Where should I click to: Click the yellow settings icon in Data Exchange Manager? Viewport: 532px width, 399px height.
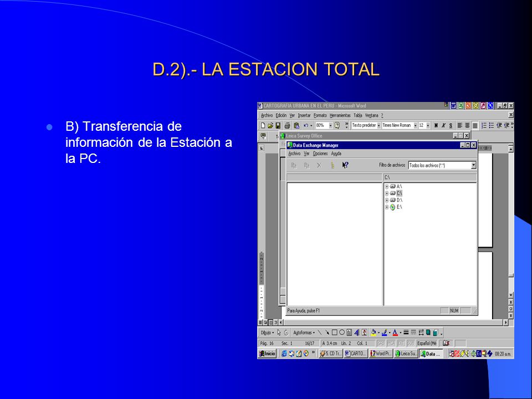pyautogui.click(x=332, y=165)
